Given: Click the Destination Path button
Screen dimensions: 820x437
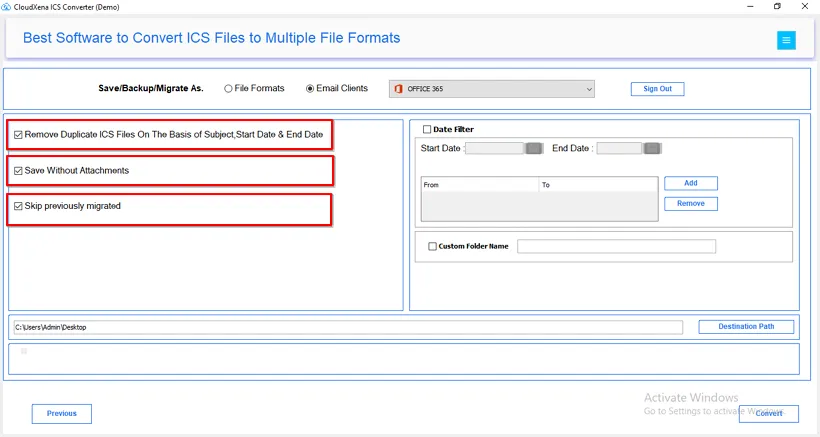Looking at the screenshot, I should [746, 327].
